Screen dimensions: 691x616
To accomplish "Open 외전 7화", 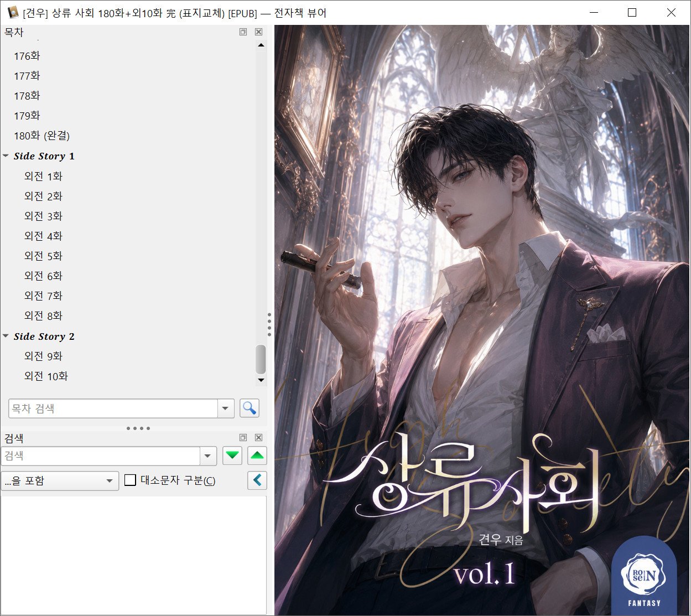I will coord(43,296).
